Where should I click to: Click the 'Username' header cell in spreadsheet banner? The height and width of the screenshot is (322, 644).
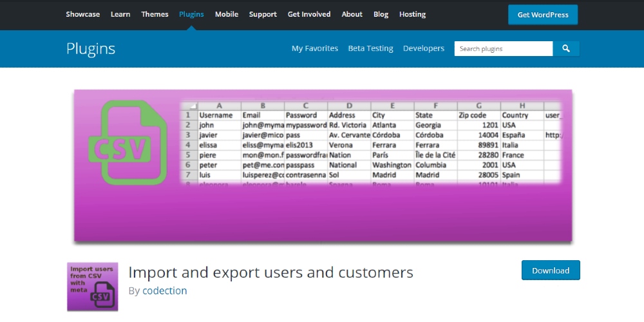220,115
